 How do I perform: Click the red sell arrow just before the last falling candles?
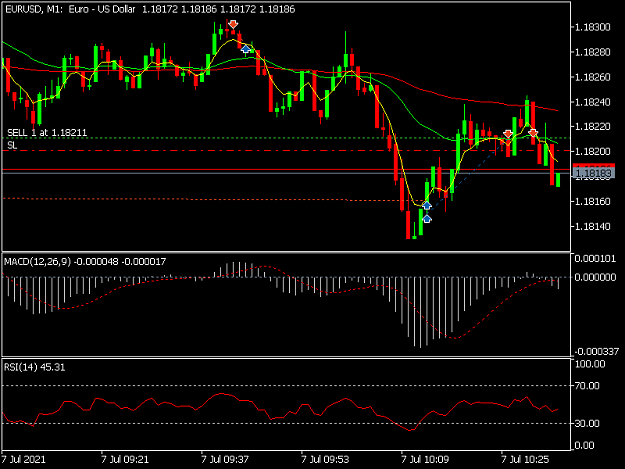[533, 133]
